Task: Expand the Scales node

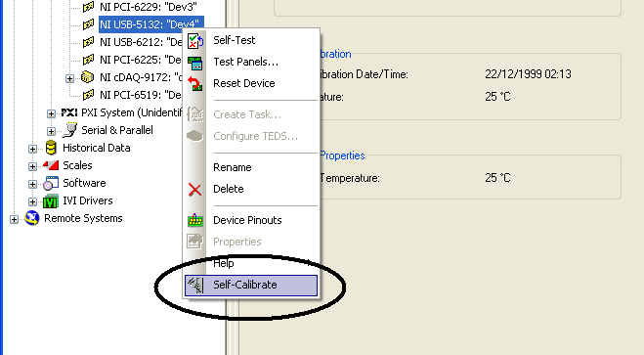Action: [x=32, y=166]
